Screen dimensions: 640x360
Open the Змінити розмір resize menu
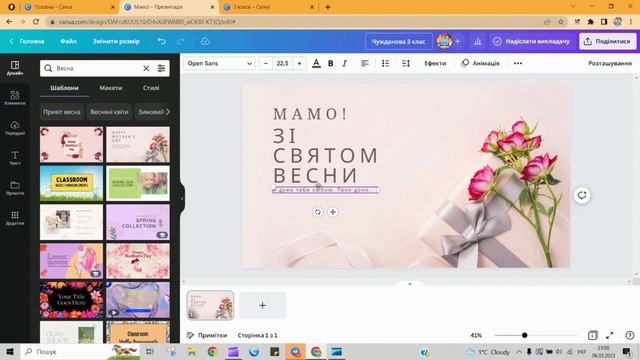pyautogui.click(x=116, y=41)
